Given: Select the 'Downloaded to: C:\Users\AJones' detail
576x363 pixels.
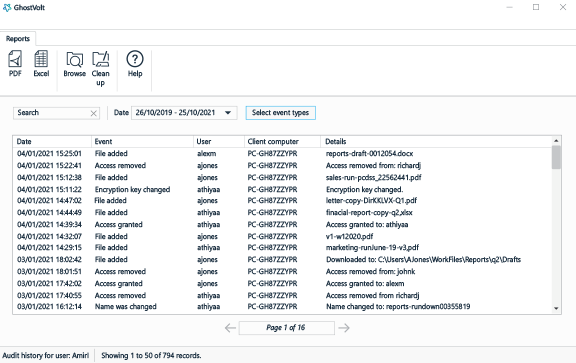Looking at the screenshot, I should pyautogui.click(x=423, y=260).
